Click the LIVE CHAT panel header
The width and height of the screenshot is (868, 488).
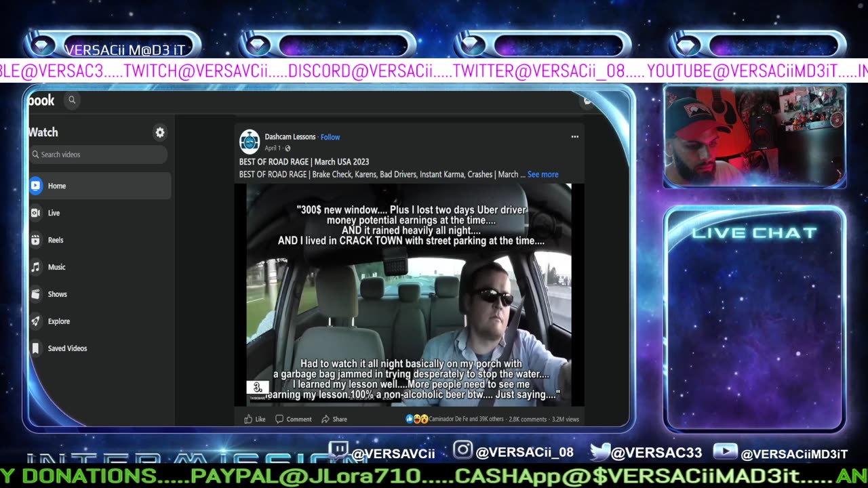(x=754, y=233)
